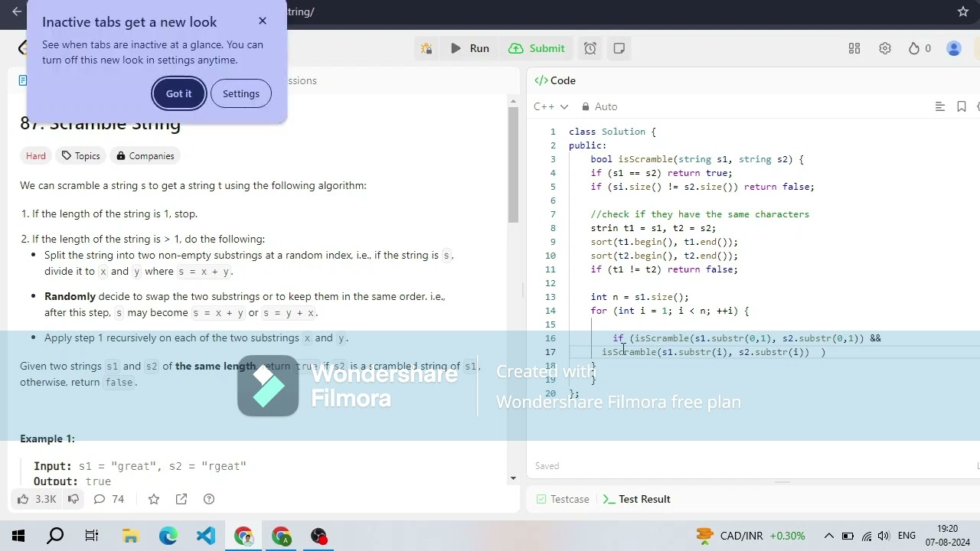Start the timer alarm clock icon
The width and height of the screenshot is (980, 551).
pos(590,48)
